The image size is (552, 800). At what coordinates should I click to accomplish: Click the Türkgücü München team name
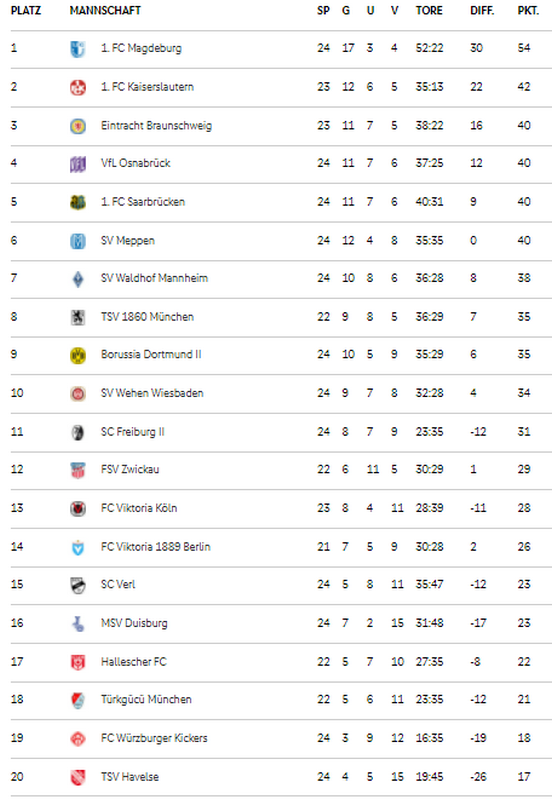pyautogui.click(x=146, y=699)
